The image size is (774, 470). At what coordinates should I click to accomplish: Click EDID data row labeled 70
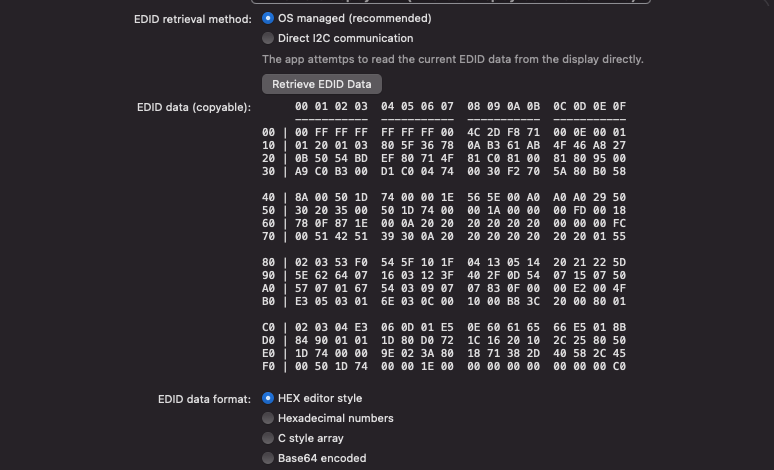tap(444, 237)
